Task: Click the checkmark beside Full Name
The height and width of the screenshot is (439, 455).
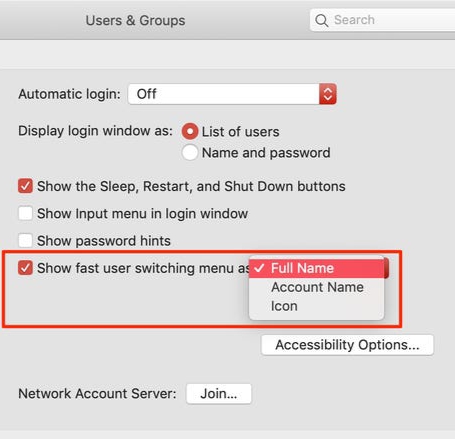Action: pyautogui.click(x=259, y=268)
